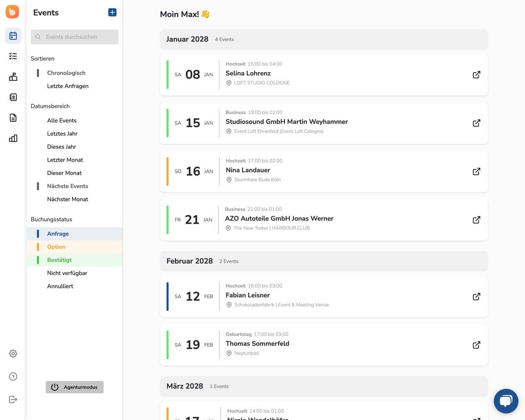This screenshot has height=420, width=525.
Task: Click the Events durchsuchen search field
Action: click(x=75, y=37)
